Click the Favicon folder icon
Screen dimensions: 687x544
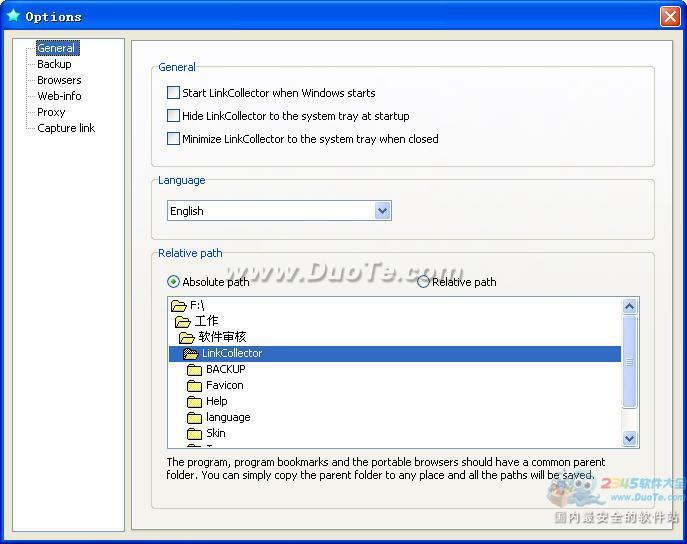click(195, 385)
